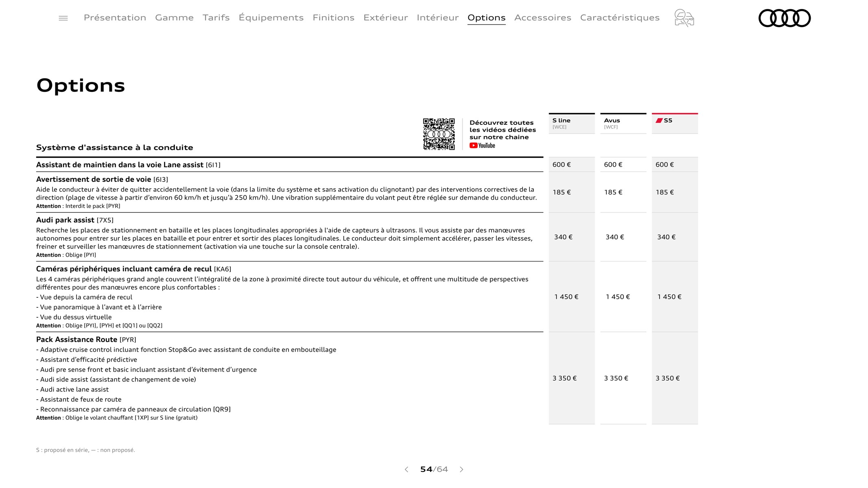Click the 3 350 € price under Avus
The height and width of the screenshot is (488, 868).
[x=616, y=378]
